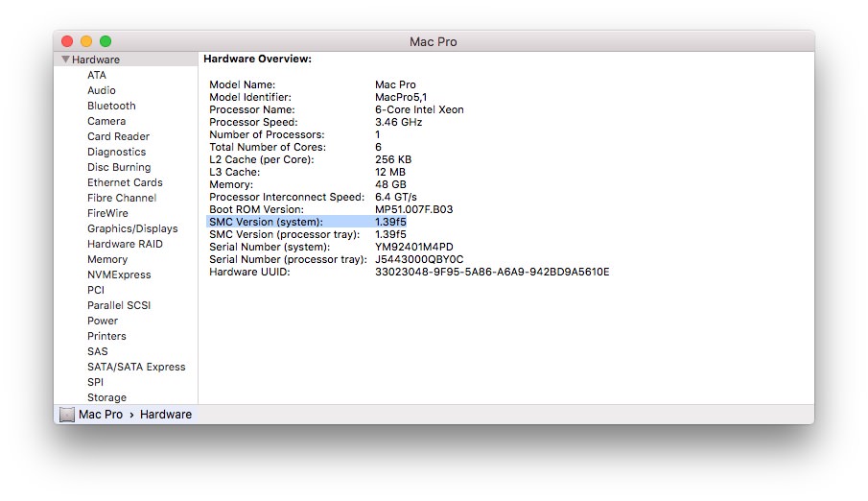Click the 3.46 GHz processor speed

pos(399,122)
